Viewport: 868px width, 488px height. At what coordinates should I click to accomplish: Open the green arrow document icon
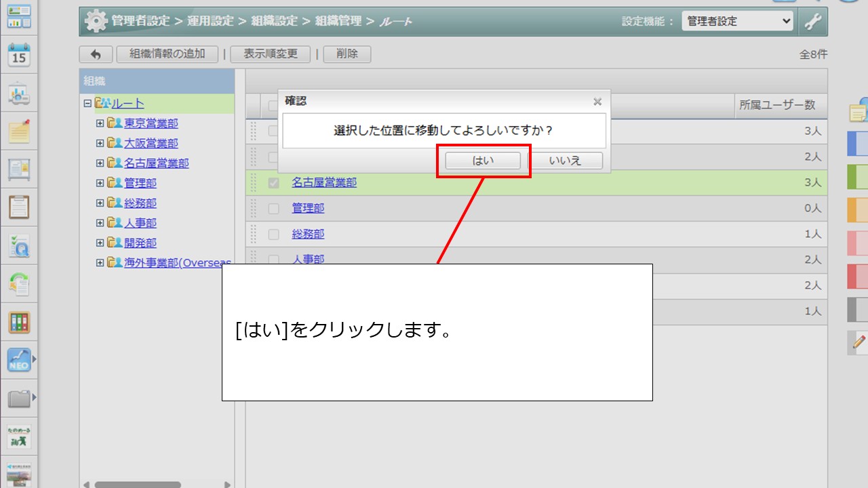tap(19, 284)
